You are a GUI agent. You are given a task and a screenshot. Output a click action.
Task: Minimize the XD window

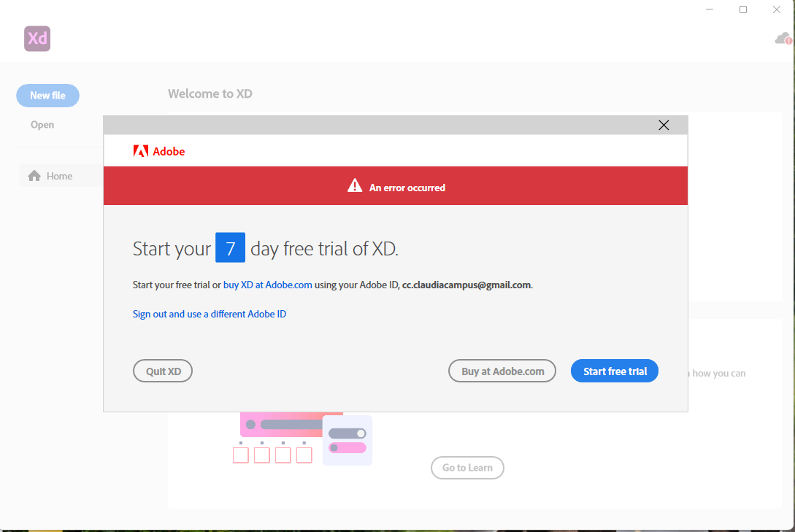click(x=710, y=9)
